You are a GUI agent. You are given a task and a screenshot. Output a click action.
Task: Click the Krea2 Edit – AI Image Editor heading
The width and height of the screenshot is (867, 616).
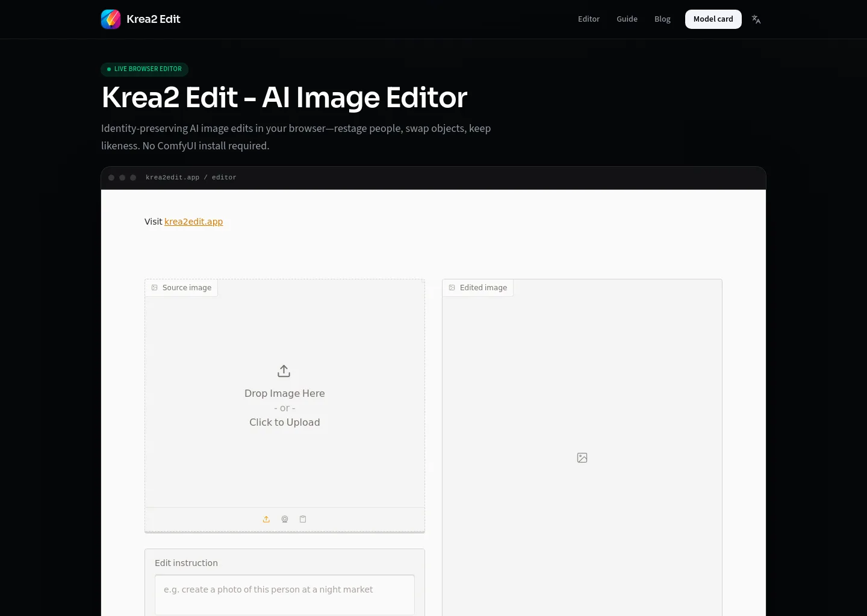[284, 98]
